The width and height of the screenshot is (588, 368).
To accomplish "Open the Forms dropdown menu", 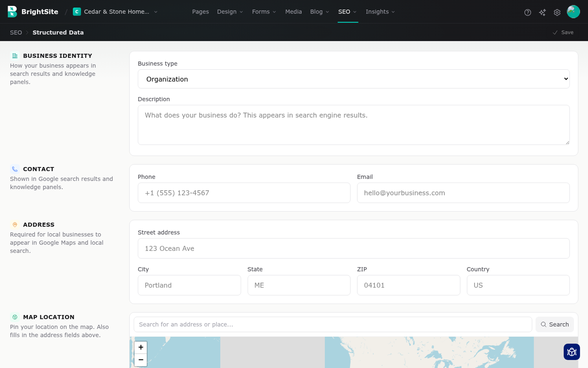I will pos(264,12).
